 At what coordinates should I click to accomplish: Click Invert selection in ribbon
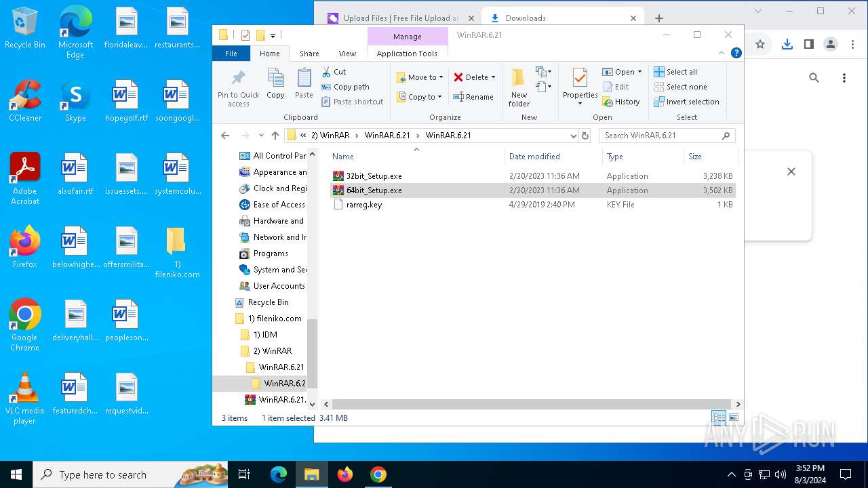tap(686, 102)
